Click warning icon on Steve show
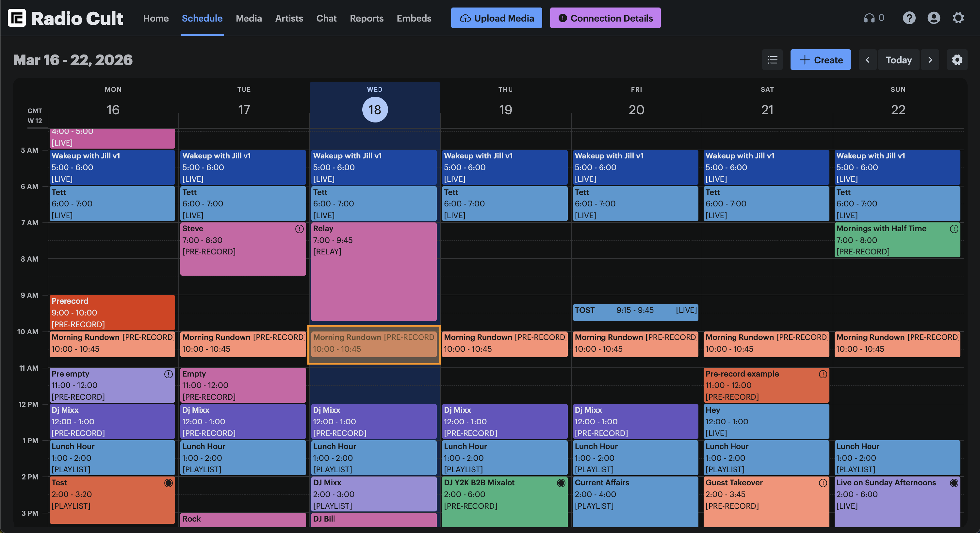This screenshot has width=980, height=533. pyautogui.click(x=300, y=229)
